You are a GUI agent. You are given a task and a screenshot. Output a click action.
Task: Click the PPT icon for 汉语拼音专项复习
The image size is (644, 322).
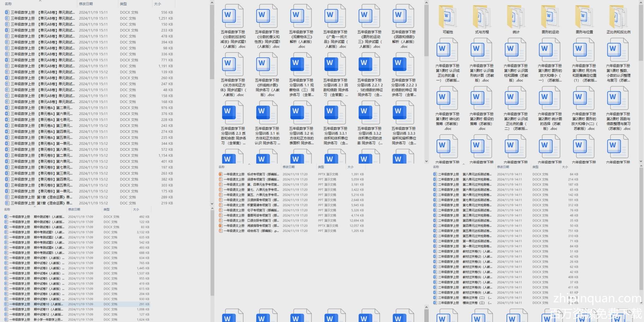click(x=221, y=200)
